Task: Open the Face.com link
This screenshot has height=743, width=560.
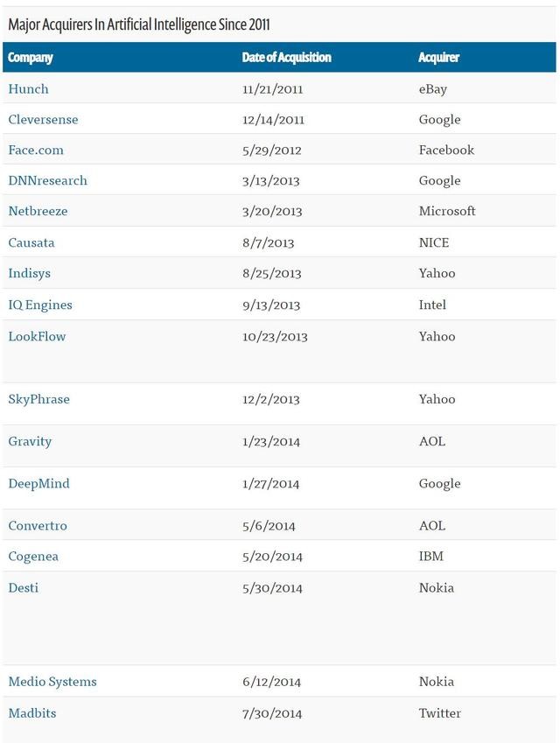Action: point(36,150)
